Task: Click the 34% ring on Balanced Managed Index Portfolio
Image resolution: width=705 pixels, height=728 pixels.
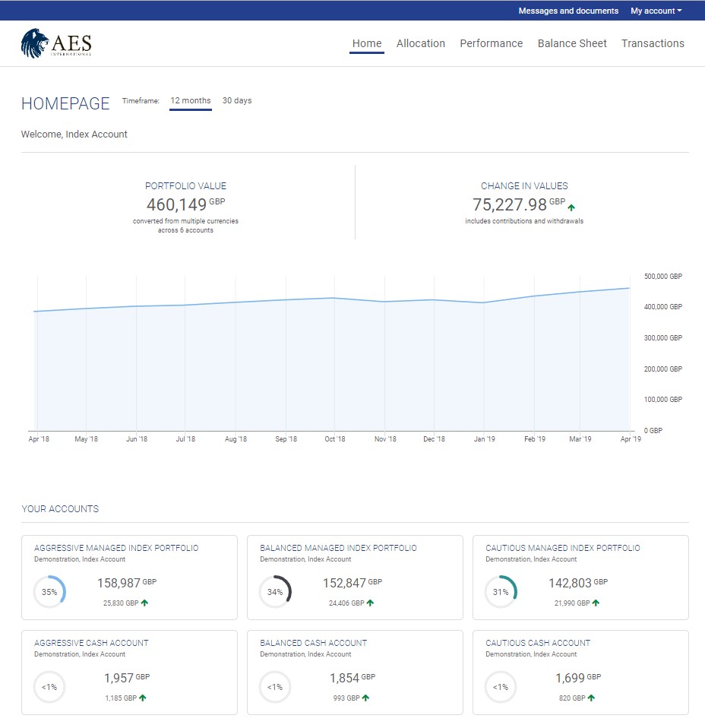Action: (275, 591)
